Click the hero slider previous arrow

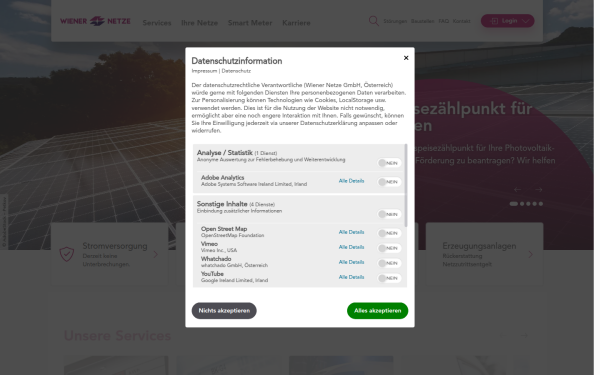pos(517,190)
